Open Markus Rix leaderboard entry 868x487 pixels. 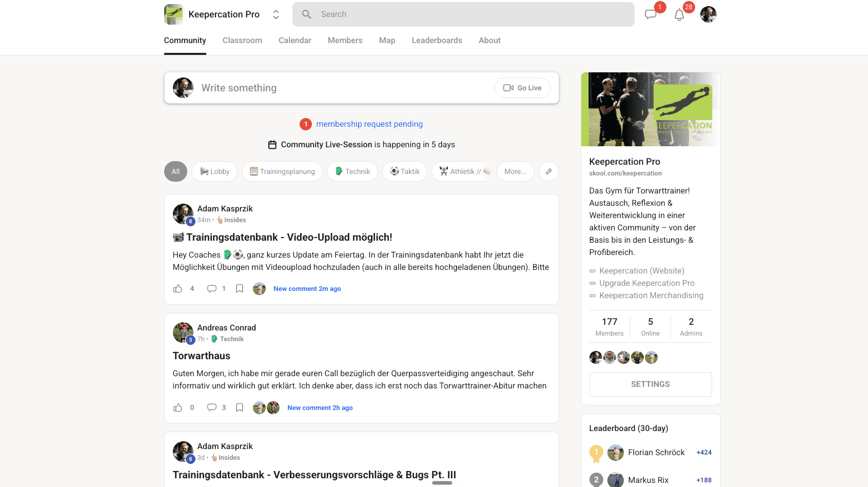tap(650, 480)
